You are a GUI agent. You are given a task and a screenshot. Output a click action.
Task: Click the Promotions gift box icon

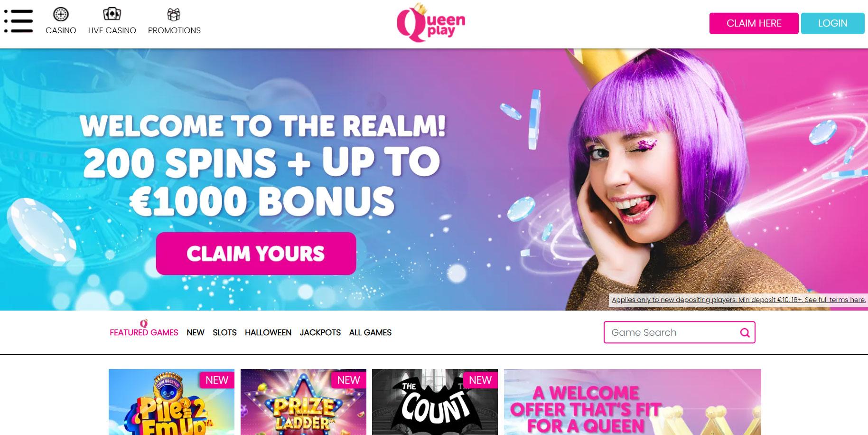(174, 15)
